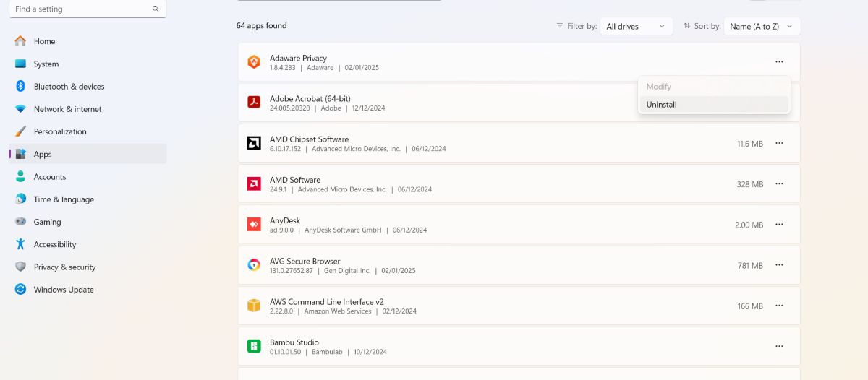Viewport: 868px width, 380px height.
Task: Click the search magnifier in Find a setting
Action: pyautogui.click(x=156, y=9)
